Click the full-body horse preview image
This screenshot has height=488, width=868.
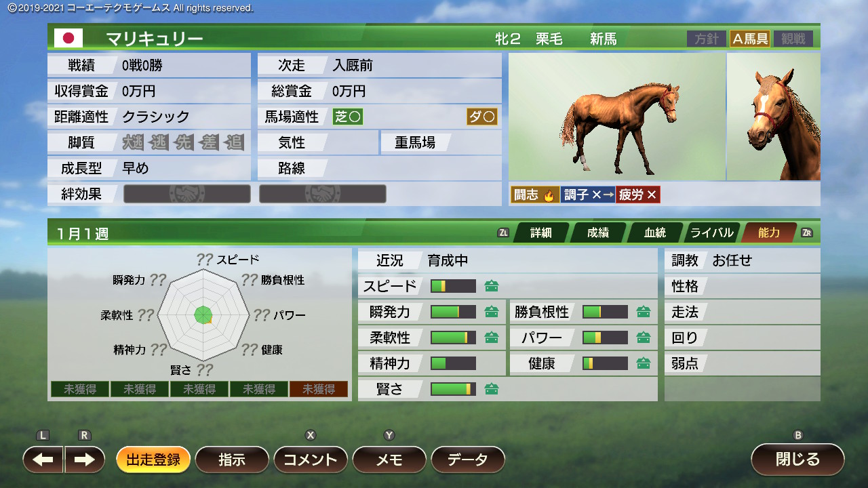(616, 117)
